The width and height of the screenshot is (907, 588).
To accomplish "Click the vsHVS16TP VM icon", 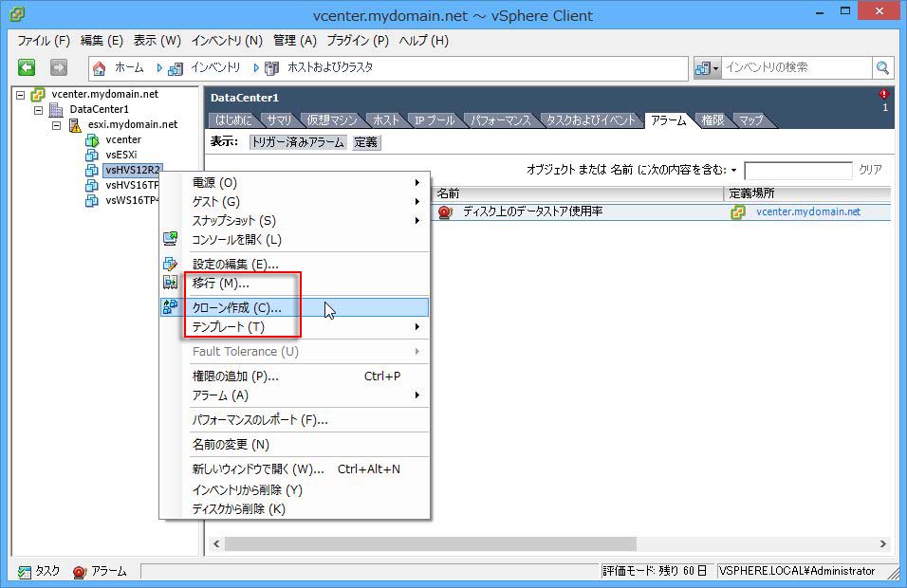I will (x=92, y=185).
